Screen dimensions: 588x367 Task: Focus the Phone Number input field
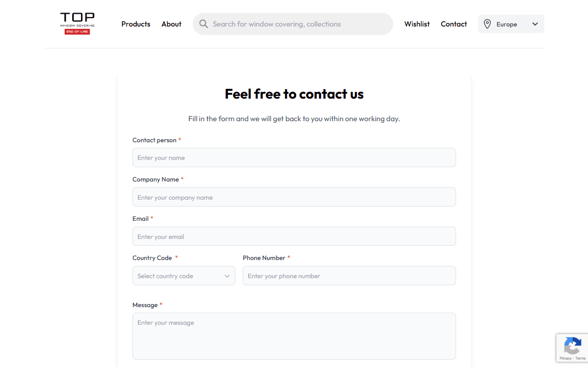[x=349, y=276]
